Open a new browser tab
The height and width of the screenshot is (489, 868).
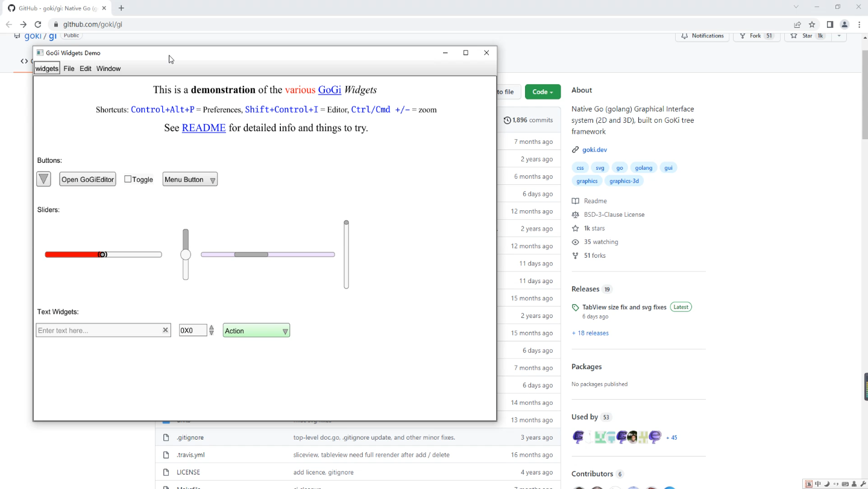pos(121,8)
